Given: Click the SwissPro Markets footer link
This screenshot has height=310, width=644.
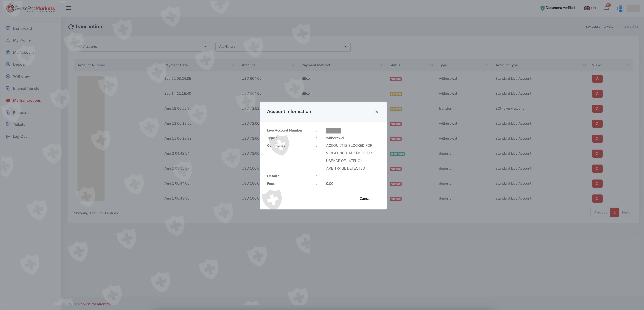Looking at the screenshot, I should [95, 304].
